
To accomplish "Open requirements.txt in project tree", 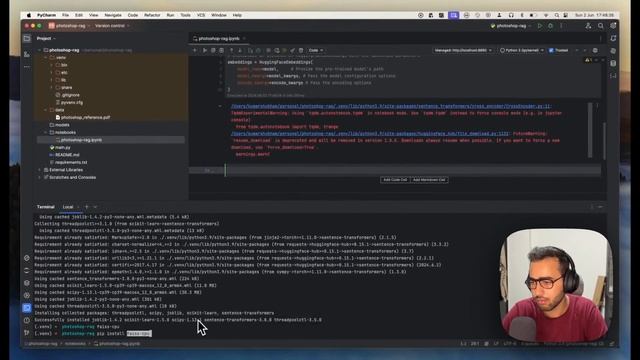I will 71,162.
